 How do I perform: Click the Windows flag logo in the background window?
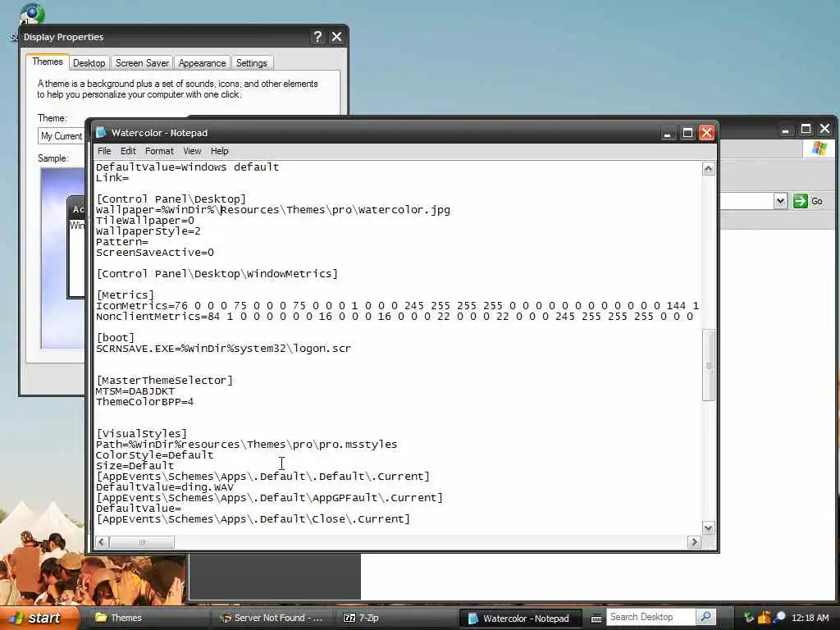[819, 148]
